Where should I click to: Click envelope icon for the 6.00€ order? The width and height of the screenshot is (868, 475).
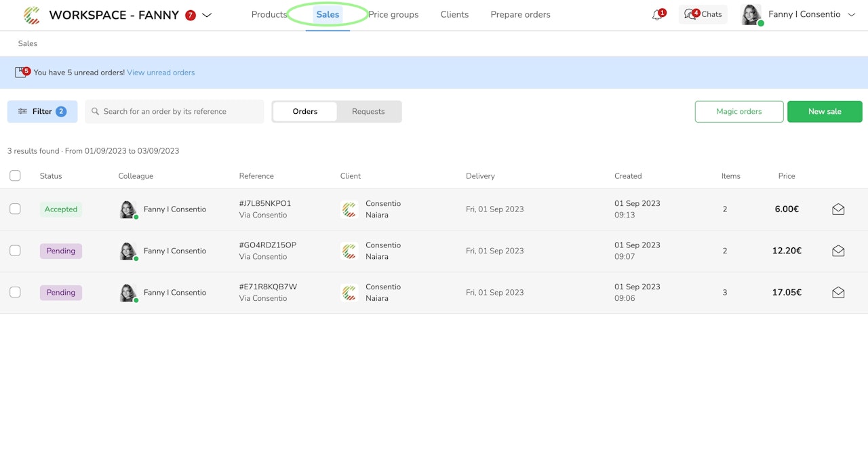tap(838, 209)
